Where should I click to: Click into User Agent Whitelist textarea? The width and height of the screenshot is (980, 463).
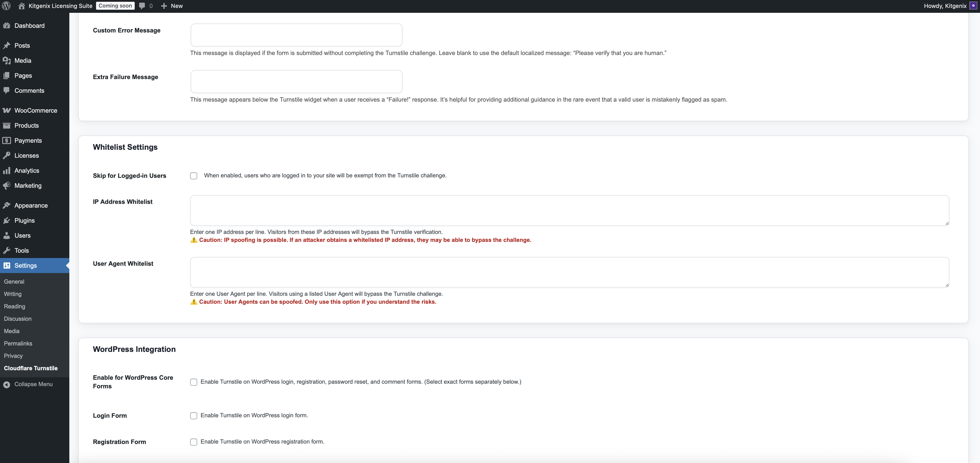click(569, 272)
